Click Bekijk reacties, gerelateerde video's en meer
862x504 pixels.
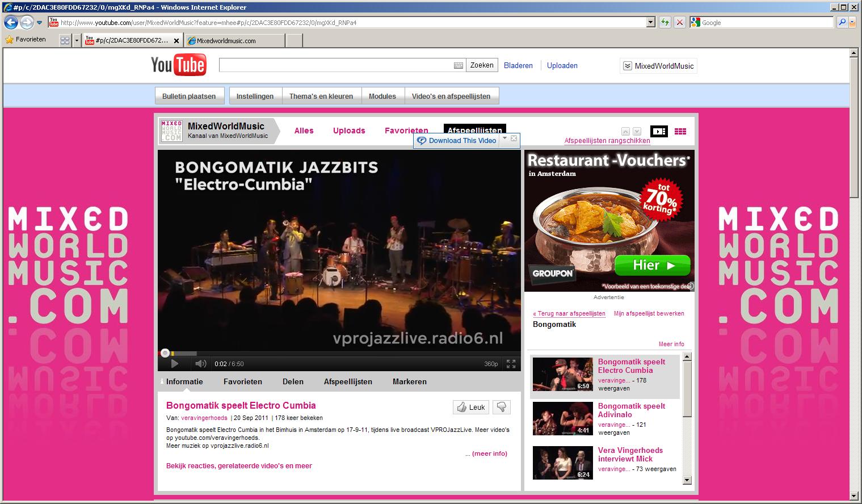[x=239, y=466]
